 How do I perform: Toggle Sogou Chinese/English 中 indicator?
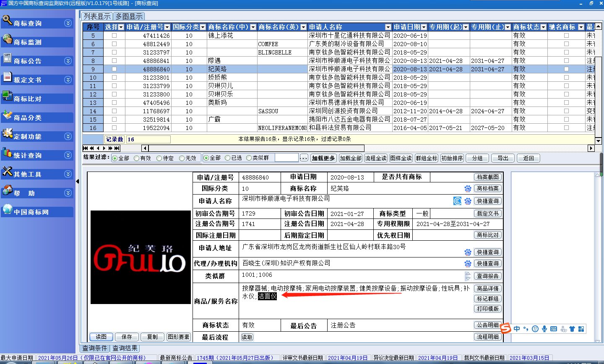tap(517, 329)
